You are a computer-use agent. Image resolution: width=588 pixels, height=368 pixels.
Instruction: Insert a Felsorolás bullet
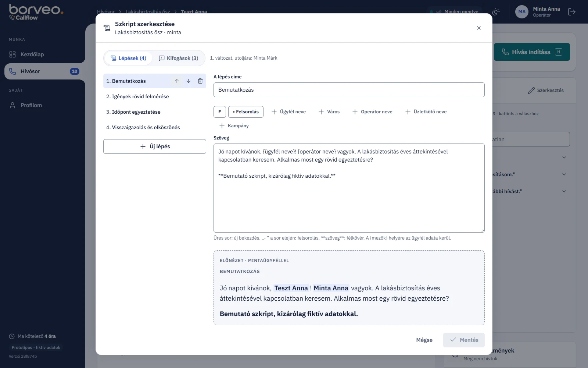(x=246, y=112)
